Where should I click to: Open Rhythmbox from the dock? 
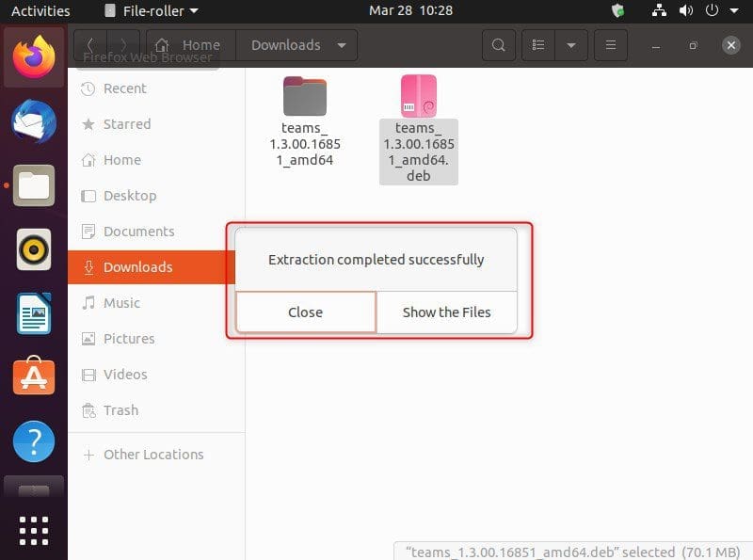34,249
